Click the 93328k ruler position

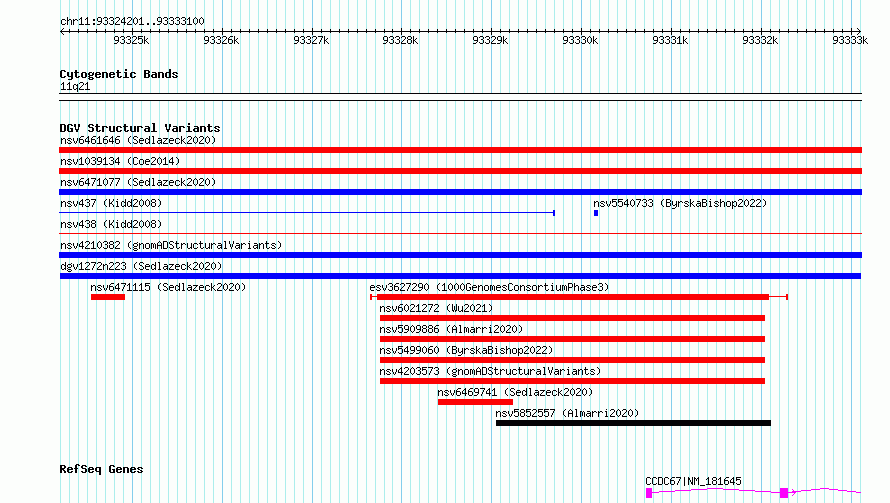click(x=400, y=40)
